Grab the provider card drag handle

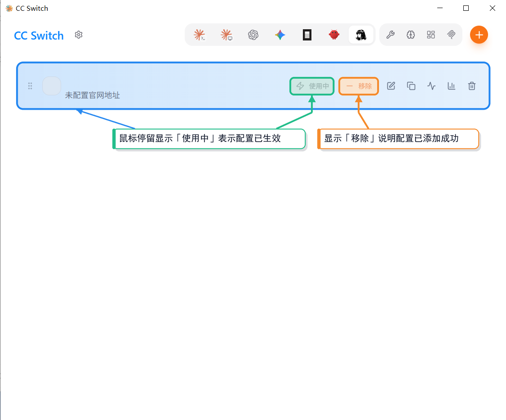point(30,86)
